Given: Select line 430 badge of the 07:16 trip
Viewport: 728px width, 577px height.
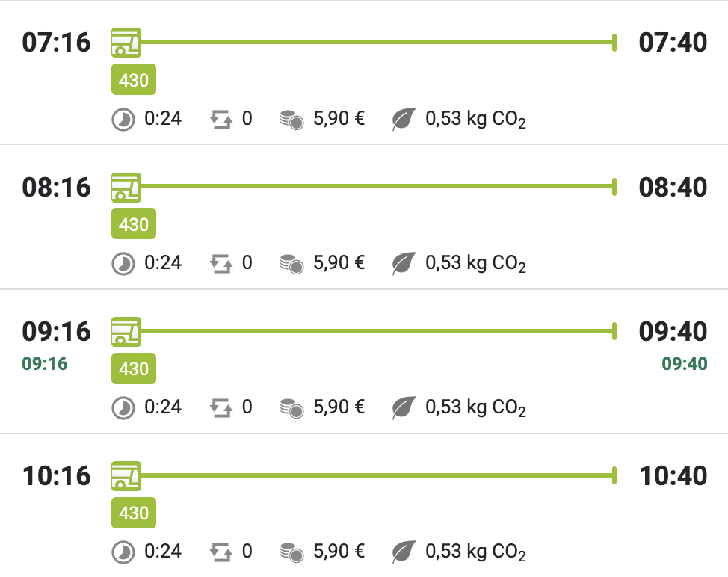Looking at the screenshot, I should pos(134,79).
